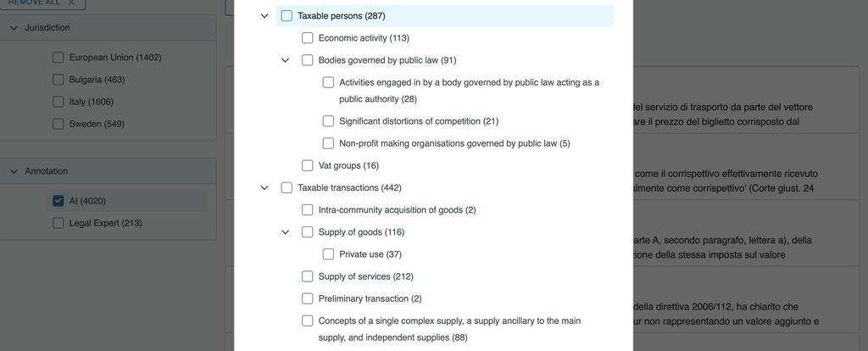Image resolution: width=868 pixels, height=351 pixels.
Task: Tick the Economic activity checkbox
Action: click(x=308, y=38)
